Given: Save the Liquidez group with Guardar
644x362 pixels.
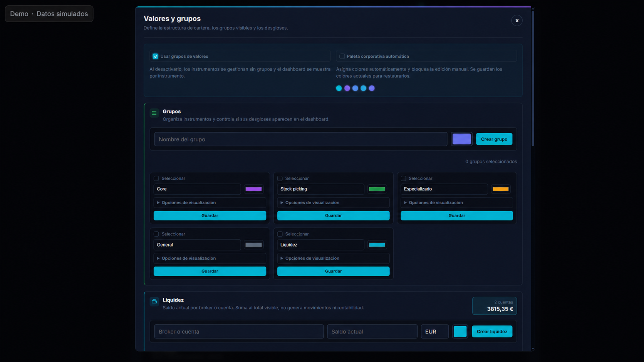Looking at the screenshot, I should 333,271.
